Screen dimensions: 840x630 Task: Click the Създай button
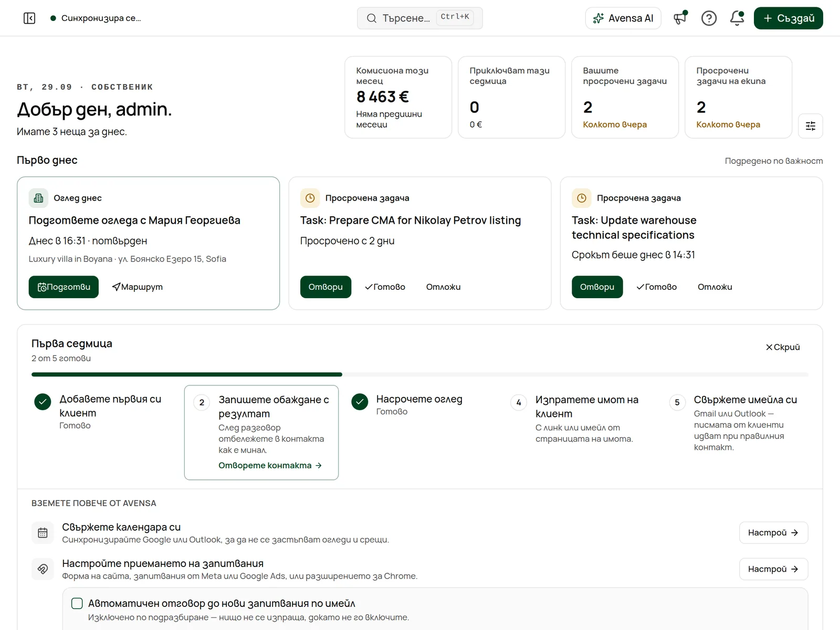point(788,18)
